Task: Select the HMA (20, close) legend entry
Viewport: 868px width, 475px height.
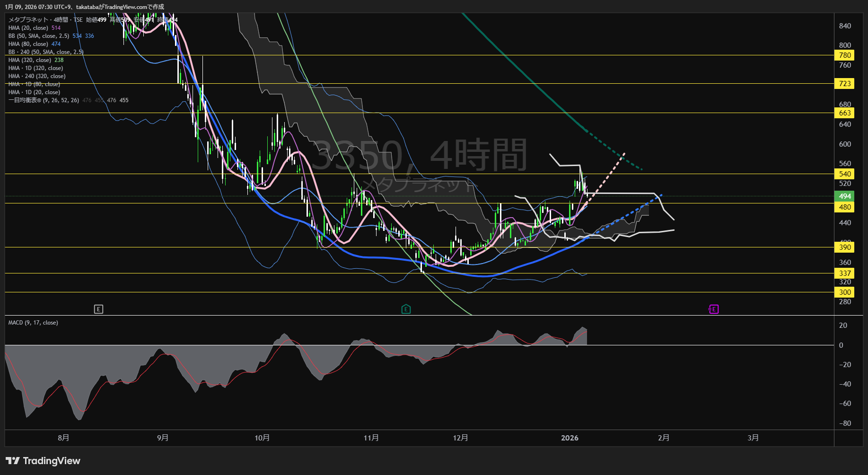Action: pos(28,28)
